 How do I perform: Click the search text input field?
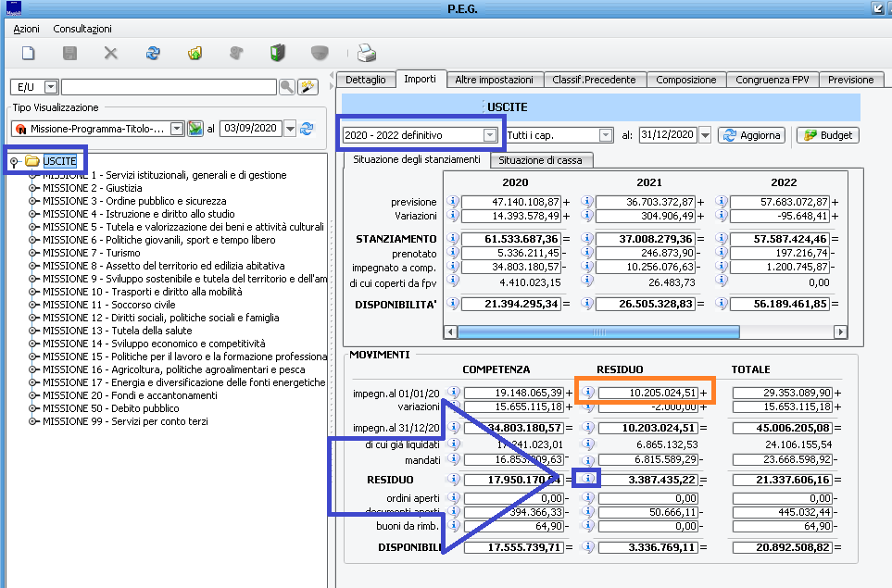tap(169, 86)
